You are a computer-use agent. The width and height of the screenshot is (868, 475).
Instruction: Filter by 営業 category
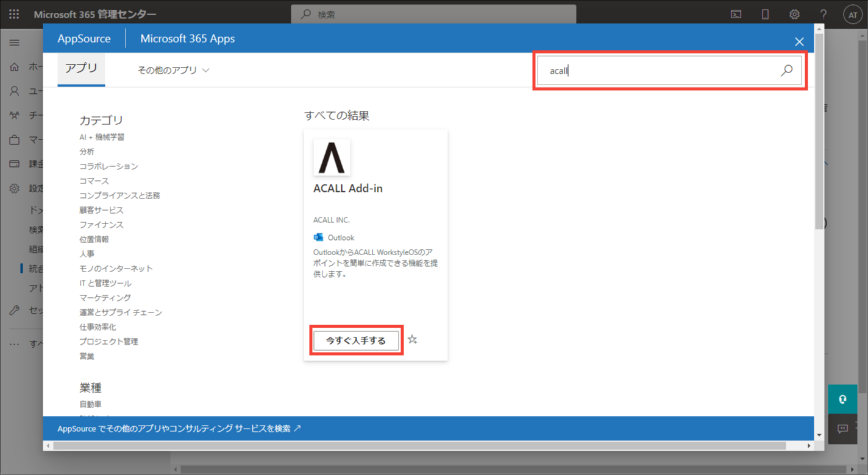87,356
